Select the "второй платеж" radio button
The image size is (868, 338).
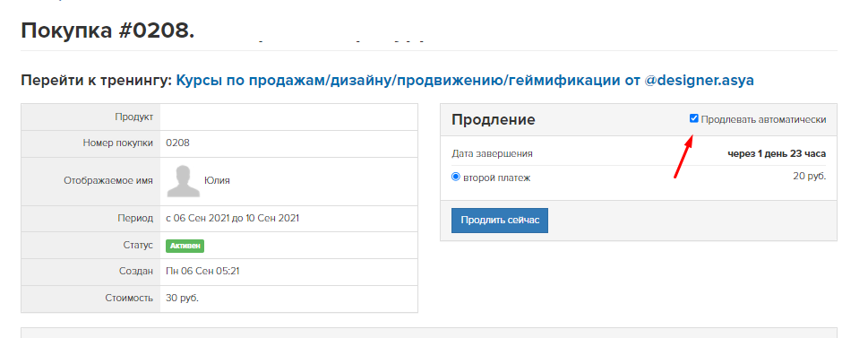coord(456,178)
